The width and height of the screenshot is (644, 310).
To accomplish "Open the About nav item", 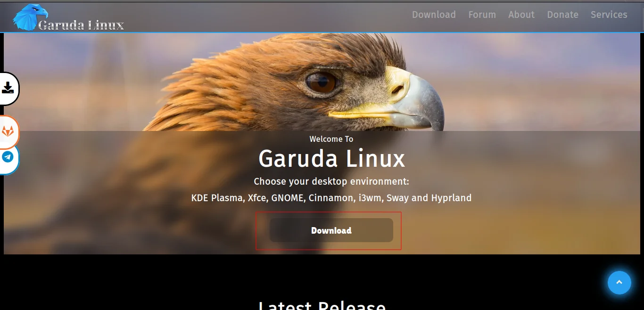I will coord(521,15).
